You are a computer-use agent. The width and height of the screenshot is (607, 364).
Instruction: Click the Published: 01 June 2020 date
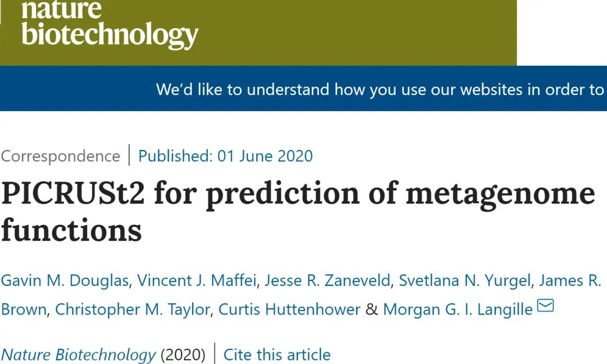pos(225,156)
